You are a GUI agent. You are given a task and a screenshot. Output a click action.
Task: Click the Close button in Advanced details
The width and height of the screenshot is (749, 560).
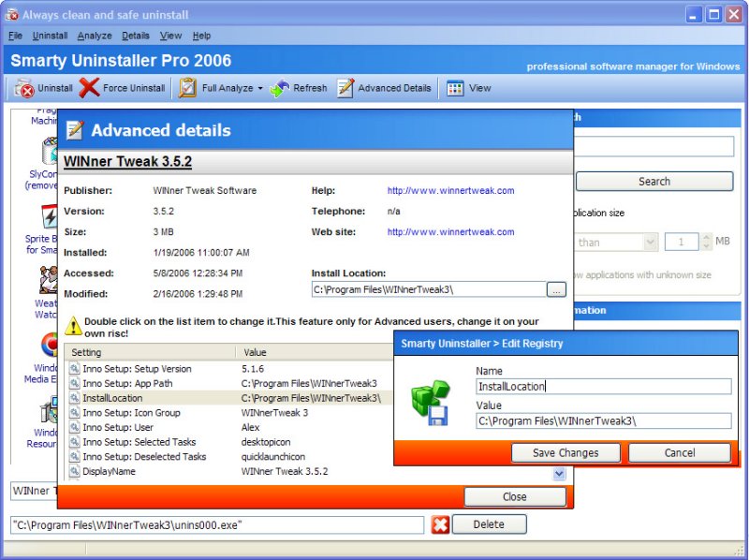[x=515, y=497]
